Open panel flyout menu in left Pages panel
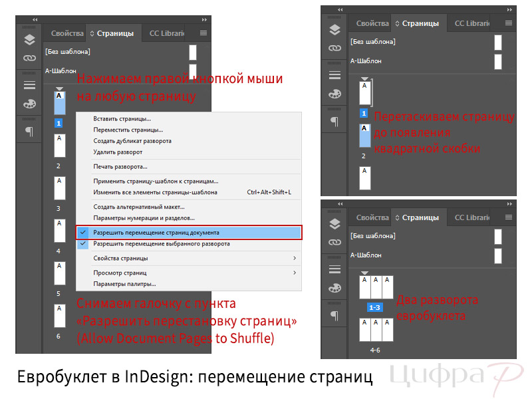 (x=203, y=33)
